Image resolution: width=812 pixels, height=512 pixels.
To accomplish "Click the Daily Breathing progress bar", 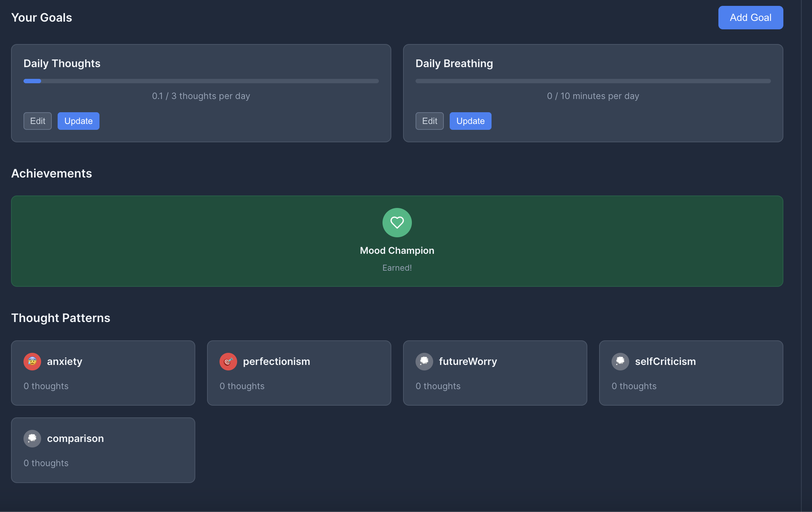I will [x=593, y=81].
